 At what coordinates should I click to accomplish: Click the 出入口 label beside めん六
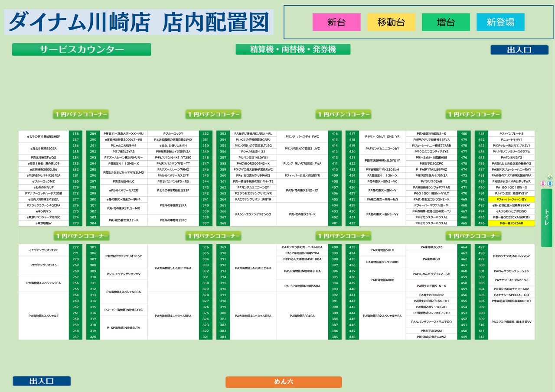point(42,381)
